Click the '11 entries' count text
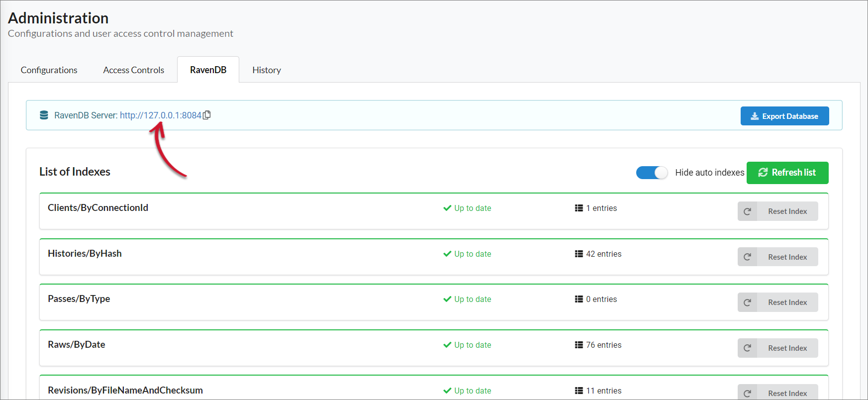The height and width of the screenshot is (400, 868). pyautogui.click(x=604, y=391)
